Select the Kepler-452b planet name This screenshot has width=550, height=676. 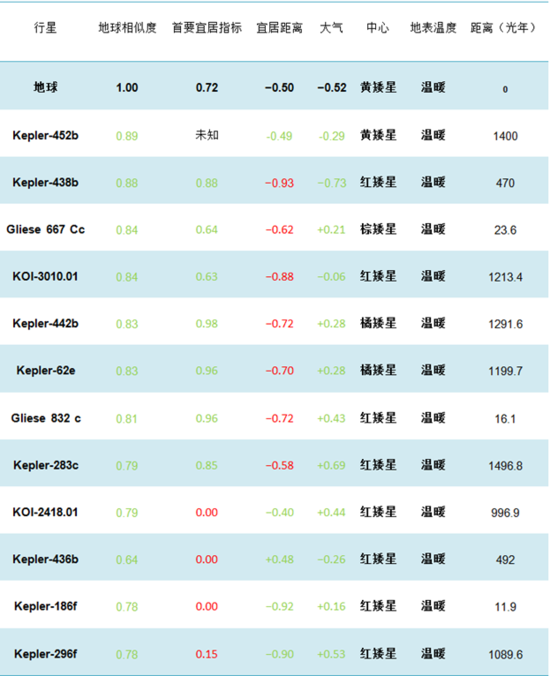click(x=45, y=135)
